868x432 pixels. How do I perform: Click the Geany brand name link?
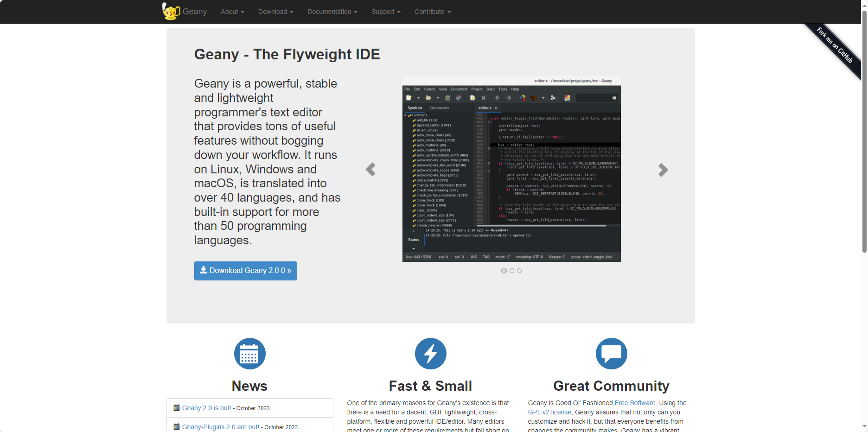click(195, 12)
